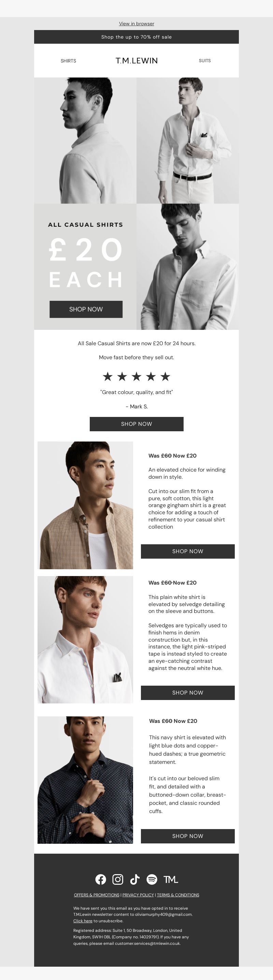Click SHOP NOW below Mark S. review
The height and width of the screenshot is (980, 273).
click(x=136, y=424)
